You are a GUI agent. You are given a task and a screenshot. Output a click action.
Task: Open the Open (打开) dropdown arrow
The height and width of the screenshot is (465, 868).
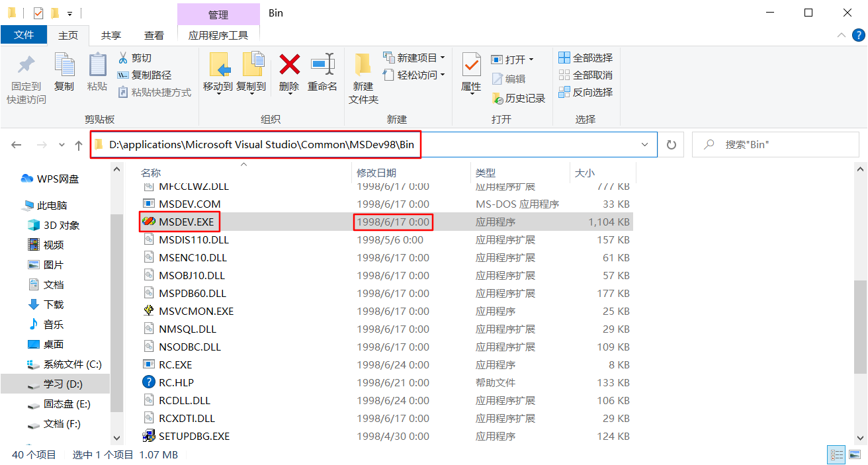pyautogui.click(x=531, y=60)
